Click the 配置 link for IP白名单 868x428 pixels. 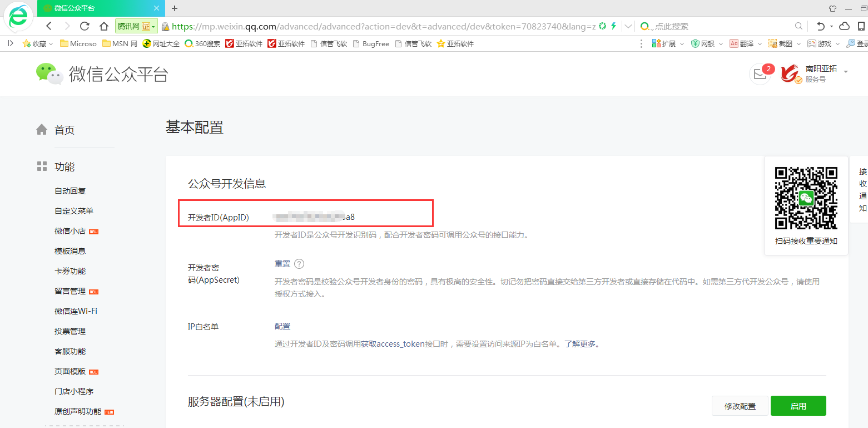(282, 326)
